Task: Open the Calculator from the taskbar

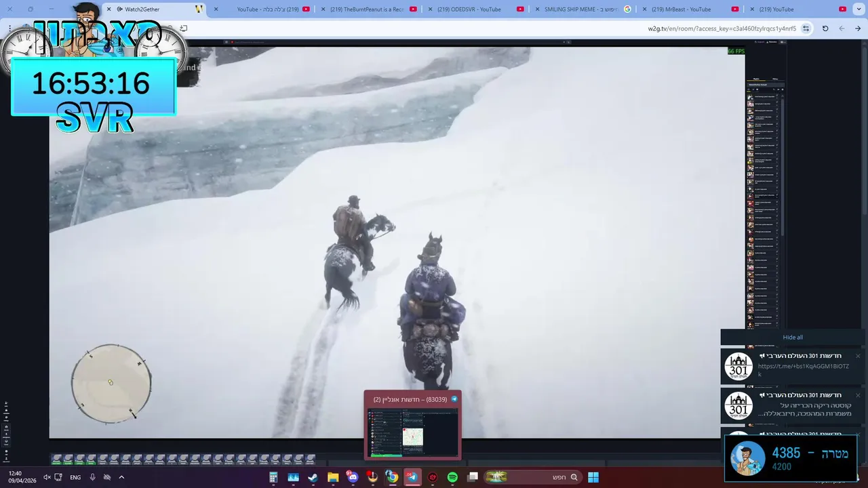Action: click(273, 477)
